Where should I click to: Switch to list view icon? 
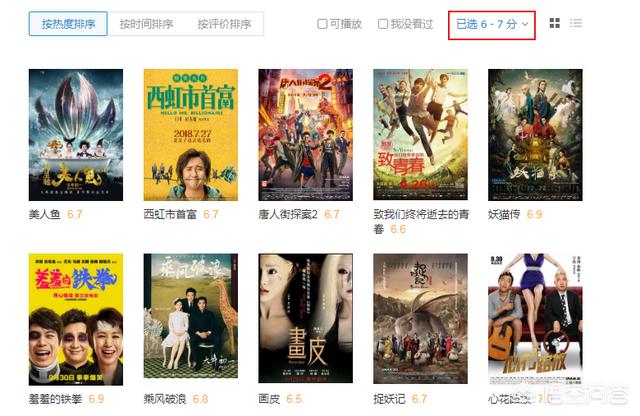click(x=576, y=23)
